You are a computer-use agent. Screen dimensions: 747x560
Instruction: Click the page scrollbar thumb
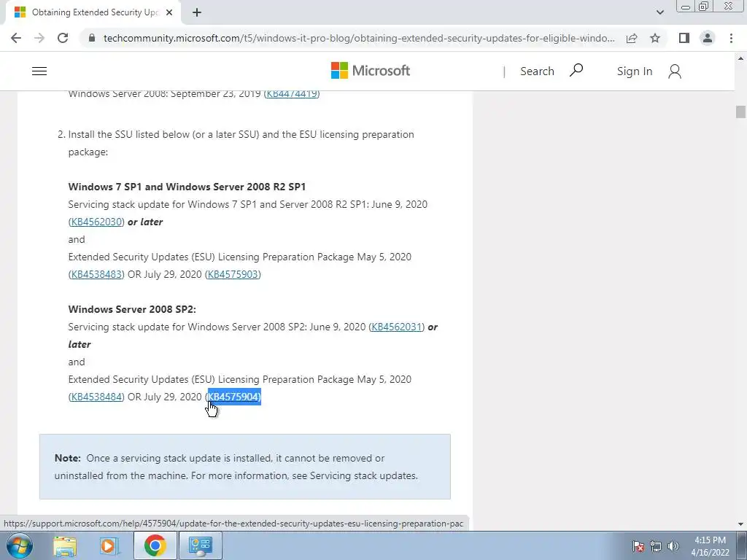point(740,112)
